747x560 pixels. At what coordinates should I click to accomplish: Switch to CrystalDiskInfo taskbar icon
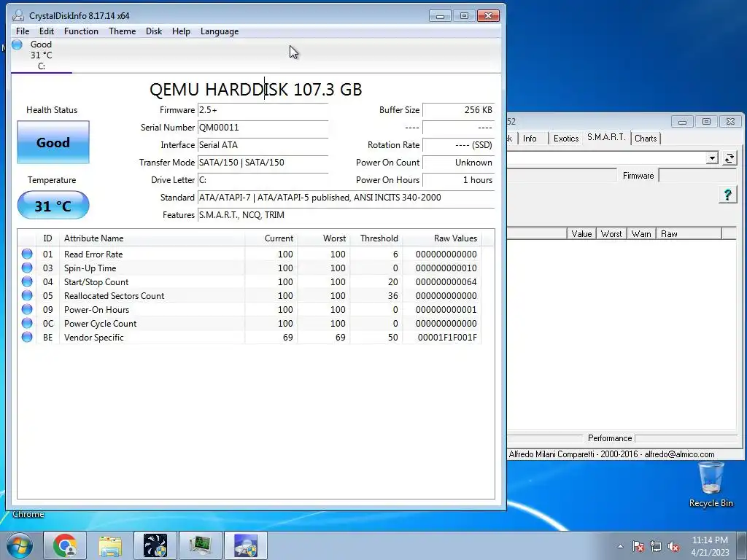[x=246, y=545]
